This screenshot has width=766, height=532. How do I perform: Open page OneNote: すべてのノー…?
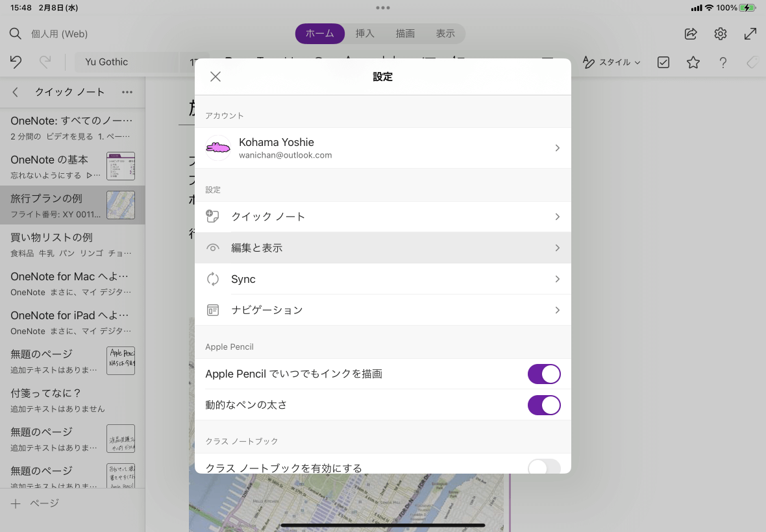click(72, 127)
